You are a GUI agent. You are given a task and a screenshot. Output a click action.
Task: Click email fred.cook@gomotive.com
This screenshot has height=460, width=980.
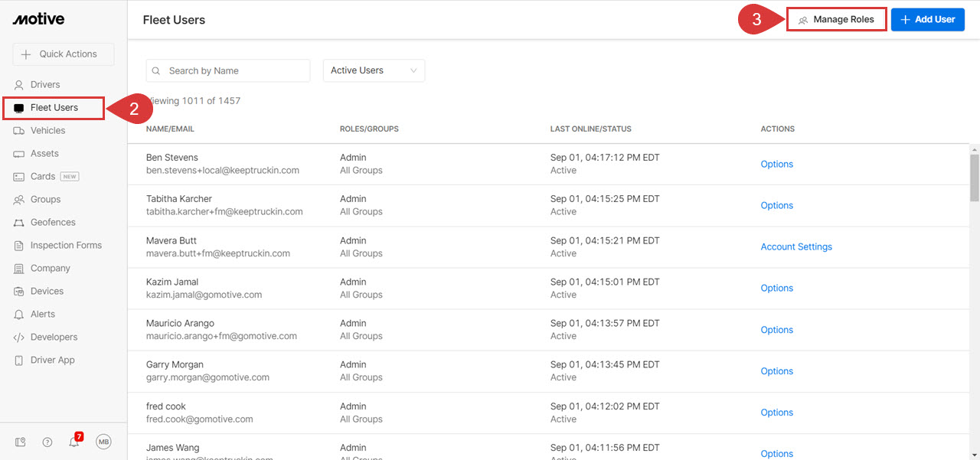[x=199, y=419]
